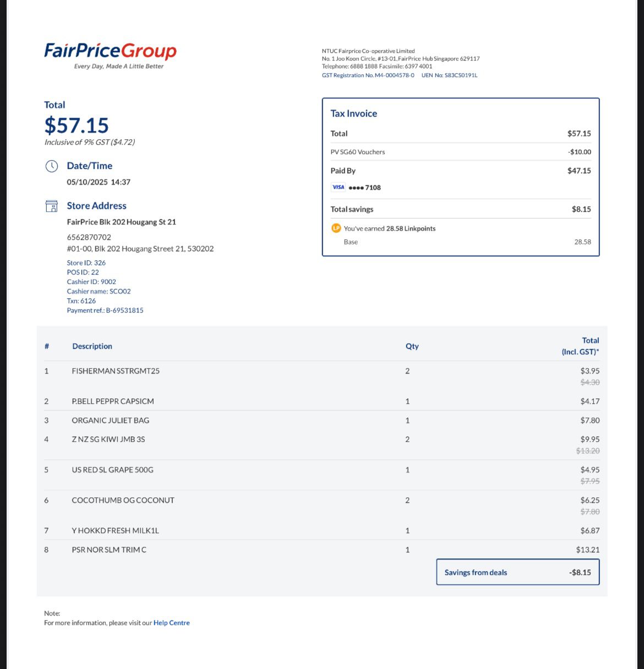Viewport: 644px width, 669px height.
Task: Click the orange LP Linkpoints badge
Action: point(336,228)
